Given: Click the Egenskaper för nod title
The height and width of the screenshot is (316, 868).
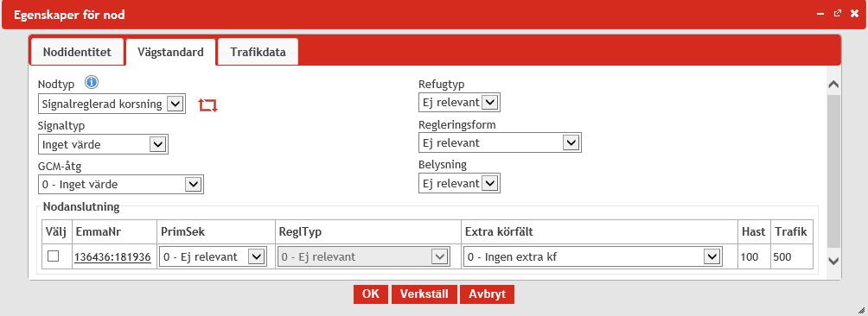Looking at the screenshot, I should tap(69, 15).
